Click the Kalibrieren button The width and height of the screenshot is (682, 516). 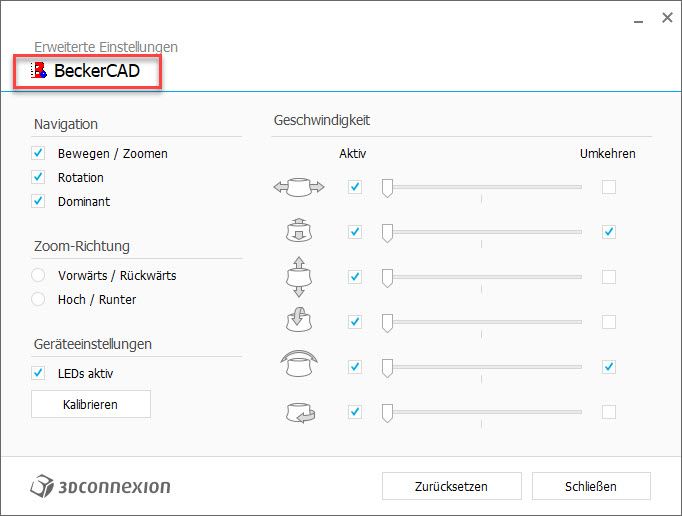tap(91, 404)
